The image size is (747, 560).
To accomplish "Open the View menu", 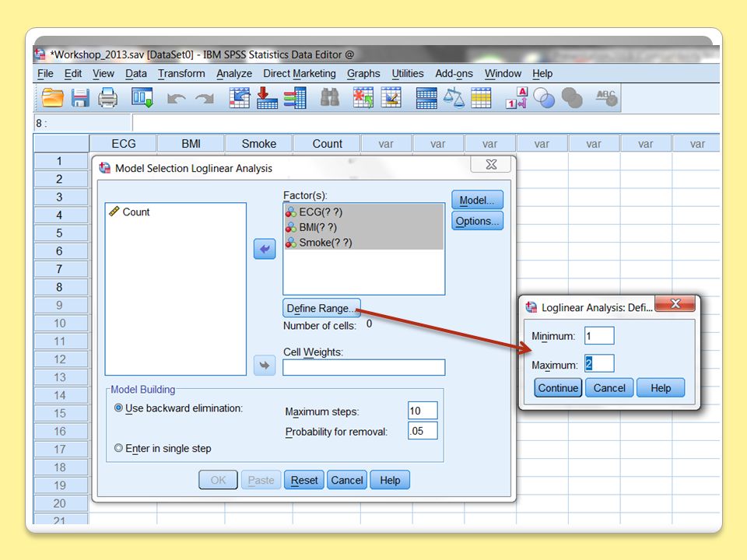I will click(x=103, y=74).
